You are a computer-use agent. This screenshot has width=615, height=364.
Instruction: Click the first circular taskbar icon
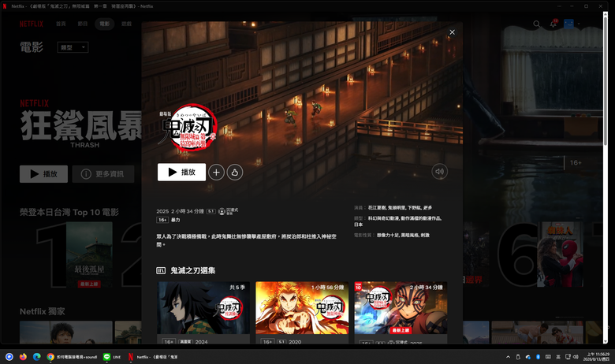[9, 357]
